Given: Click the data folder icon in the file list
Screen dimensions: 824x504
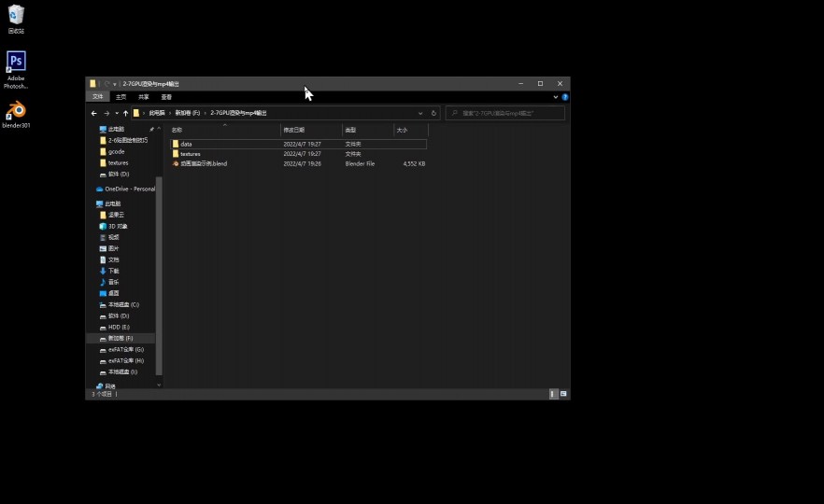Looking at the screenshot, I should pyautogui.click(x=176, y=144).
